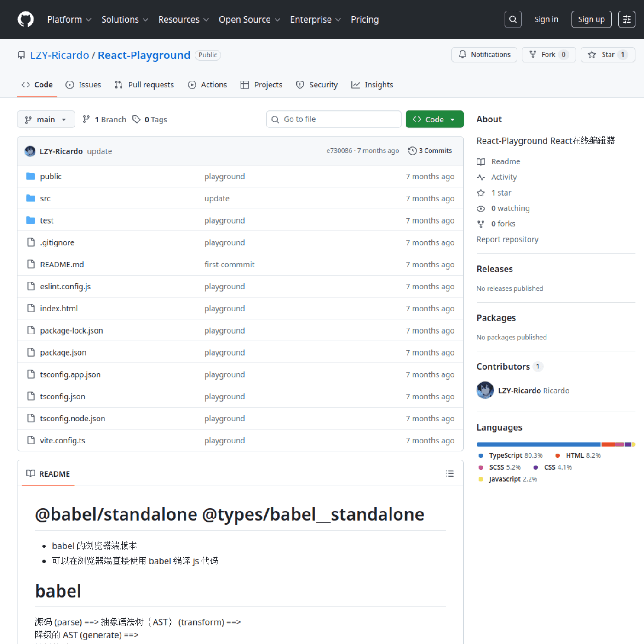Open search via the magnifier icon
Screen dimensions: 644x644
(x=512, y=19)
